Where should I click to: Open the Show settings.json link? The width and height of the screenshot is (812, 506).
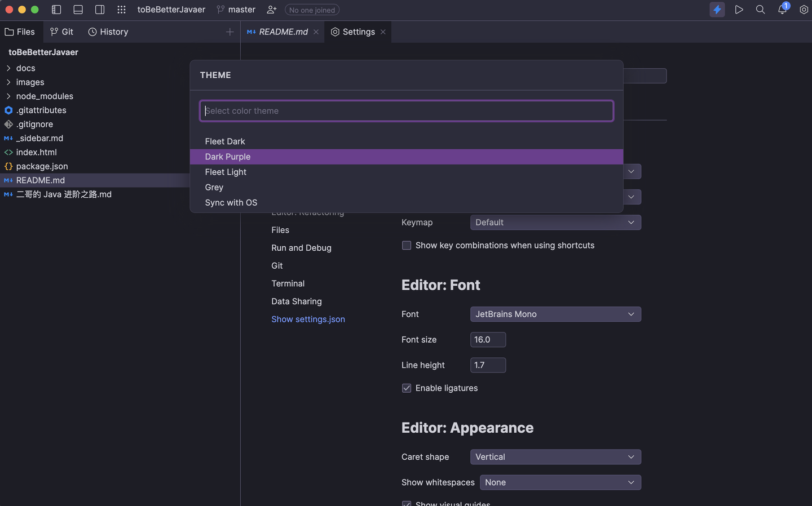click(308, 319)
